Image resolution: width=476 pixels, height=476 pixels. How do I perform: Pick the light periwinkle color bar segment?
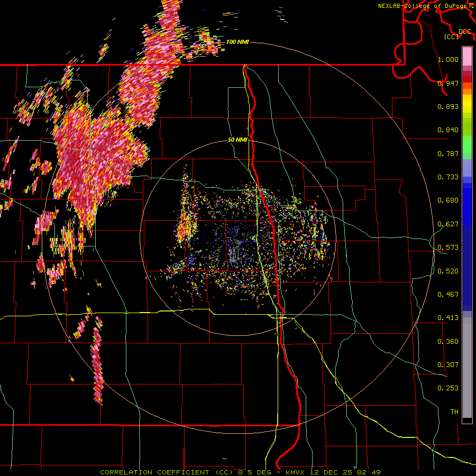pos(467,168)
